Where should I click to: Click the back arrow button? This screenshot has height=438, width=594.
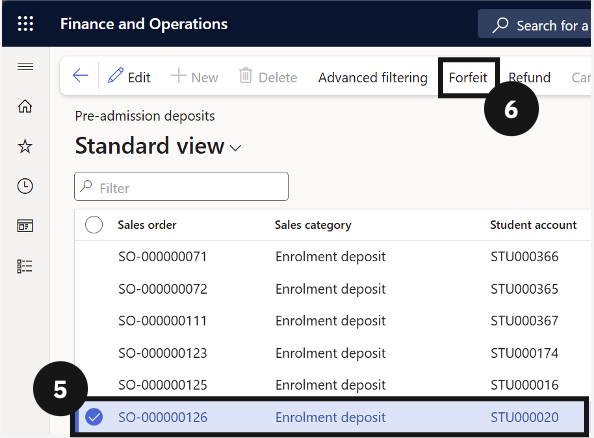(x=80, y=75)
